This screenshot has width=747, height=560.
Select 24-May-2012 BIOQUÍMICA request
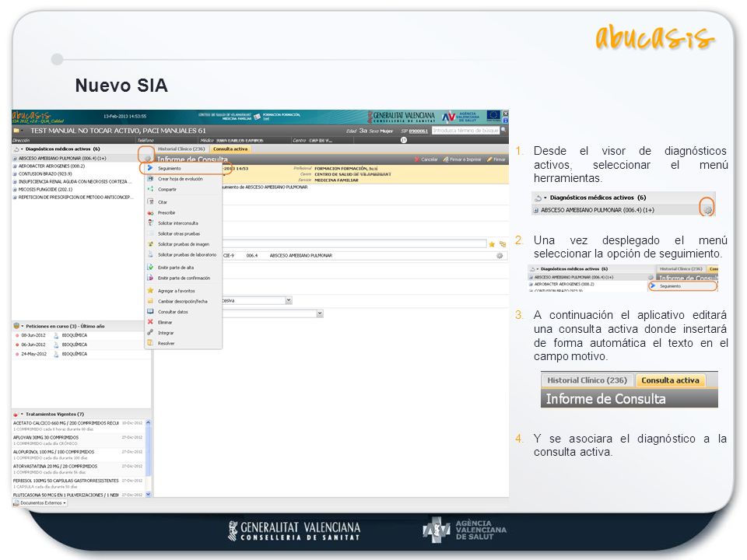pyautogui.click(x=80, y=354)
